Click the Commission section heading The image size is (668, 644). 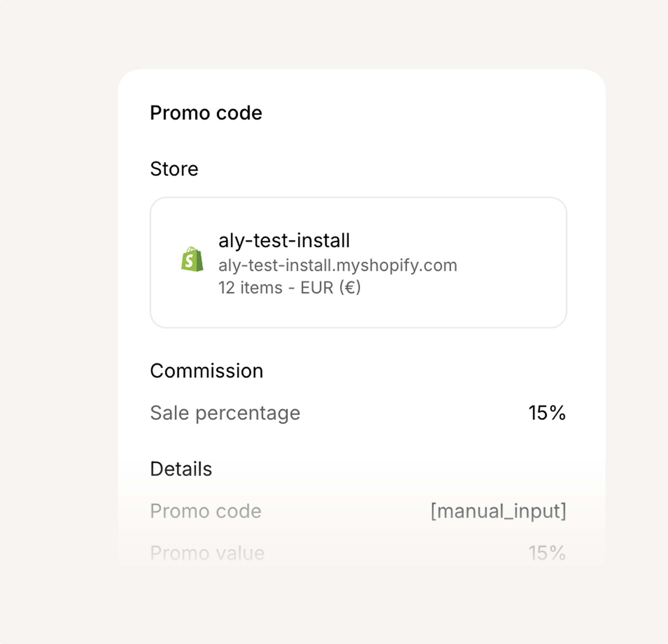(x=206, y=371)
